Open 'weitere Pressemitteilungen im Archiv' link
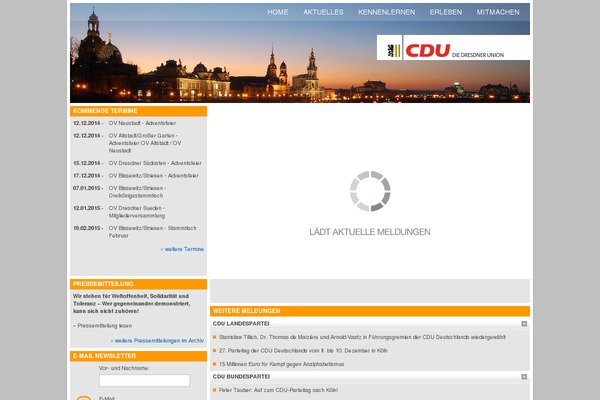The height and width of the screenshot is (400, 600). click(157, 341)
